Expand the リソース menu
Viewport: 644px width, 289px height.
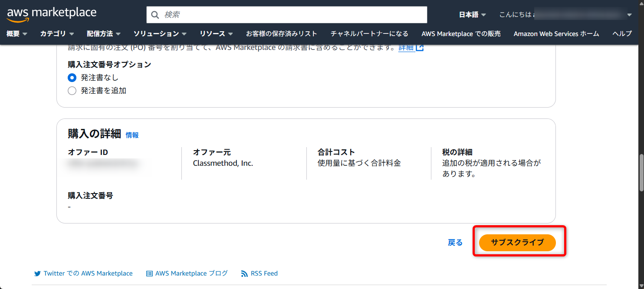click(x=216, y=33)
